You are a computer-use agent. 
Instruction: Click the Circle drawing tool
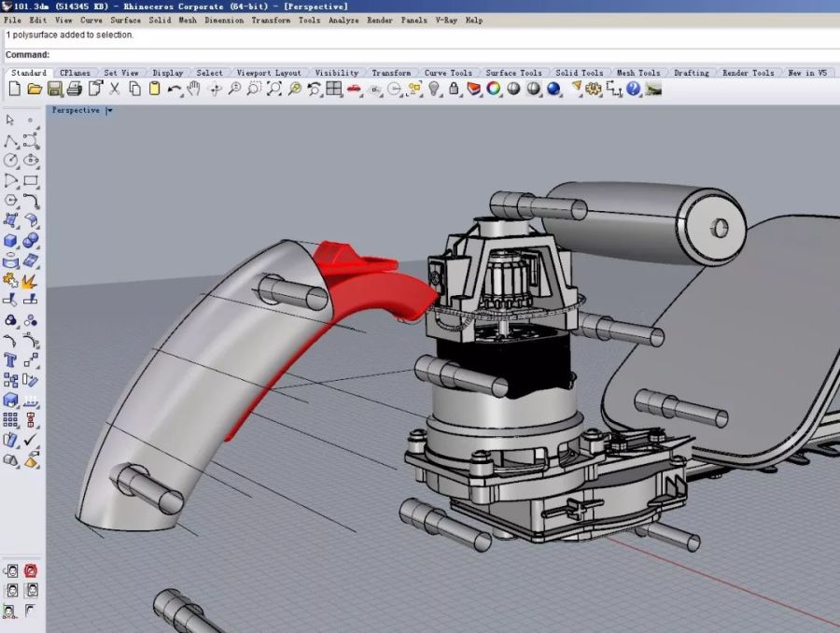pos(10,161)
